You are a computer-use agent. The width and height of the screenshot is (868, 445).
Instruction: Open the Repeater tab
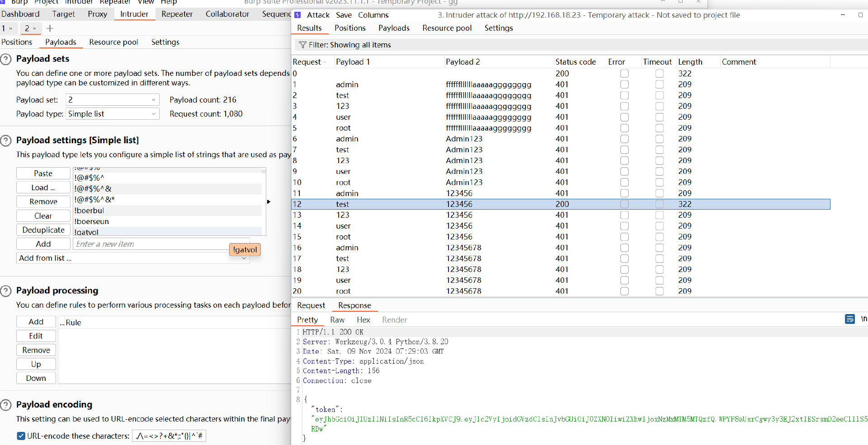177,14
